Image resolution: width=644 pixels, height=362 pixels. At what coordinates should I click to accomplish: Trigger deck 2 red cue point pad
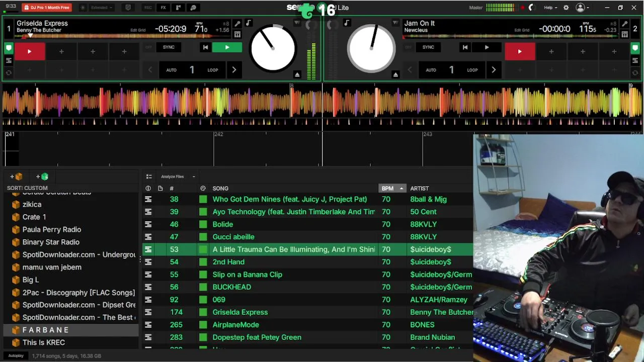pos(520,51)
